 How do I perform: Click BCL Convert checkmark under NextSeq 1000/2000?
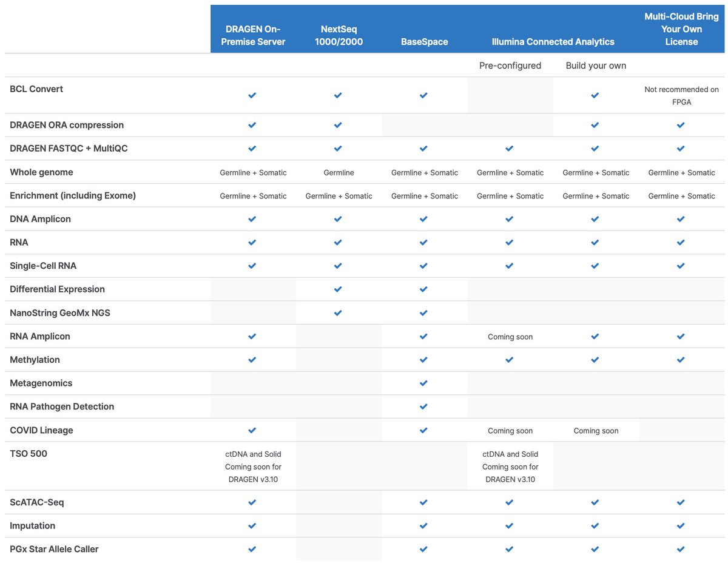click(x=338, y=95)
